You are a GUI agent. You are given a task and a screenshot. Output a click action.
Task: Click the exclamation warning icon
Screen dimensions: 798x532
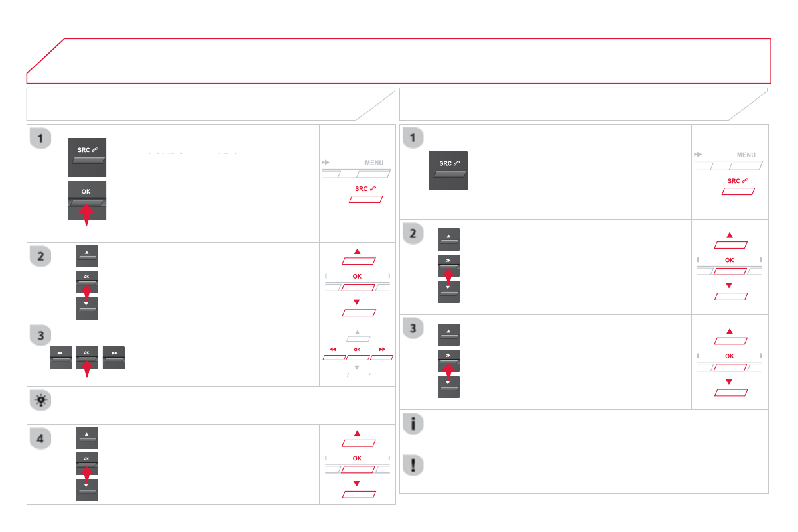413,466
